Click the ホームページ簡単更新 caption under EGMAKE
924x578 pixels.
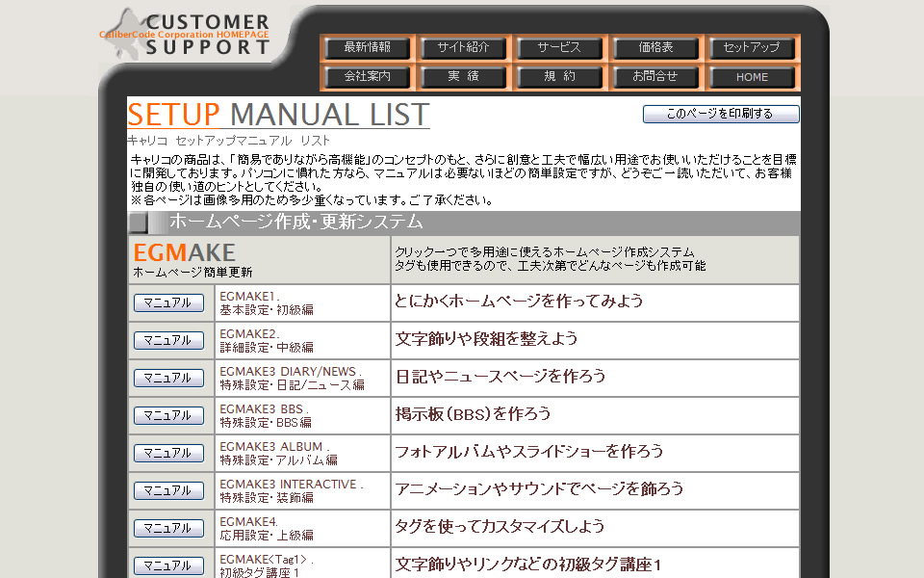pos(192,273)
